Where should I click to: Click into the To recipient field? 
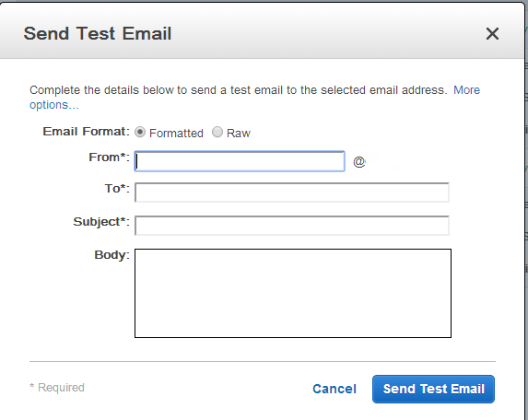(x=292, y=192)
